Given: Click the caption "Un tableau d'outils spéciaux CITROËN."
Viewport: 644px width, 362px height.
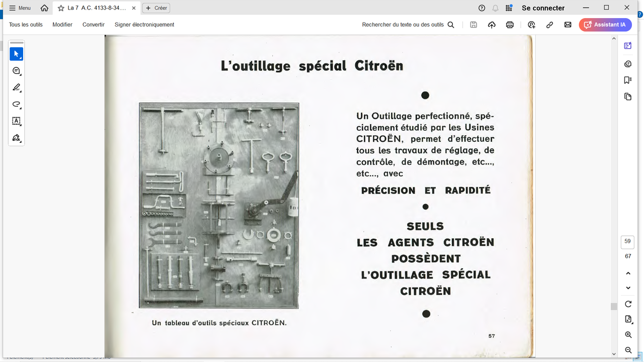Looking at the screenshot, I should (219, 323).
